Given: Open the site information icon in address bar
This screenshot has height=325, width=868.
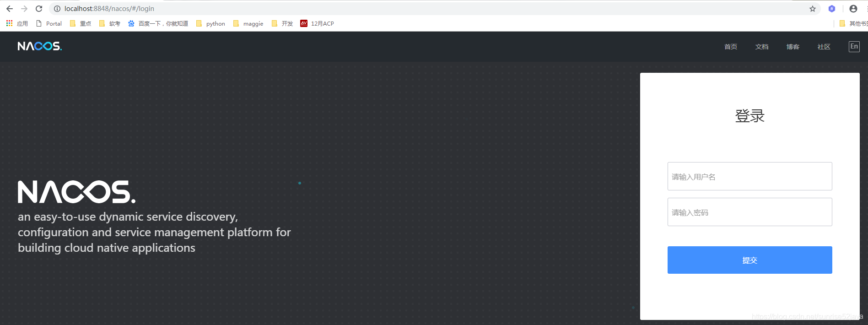Looking at the screenshot, I should [x=57, y=9].
